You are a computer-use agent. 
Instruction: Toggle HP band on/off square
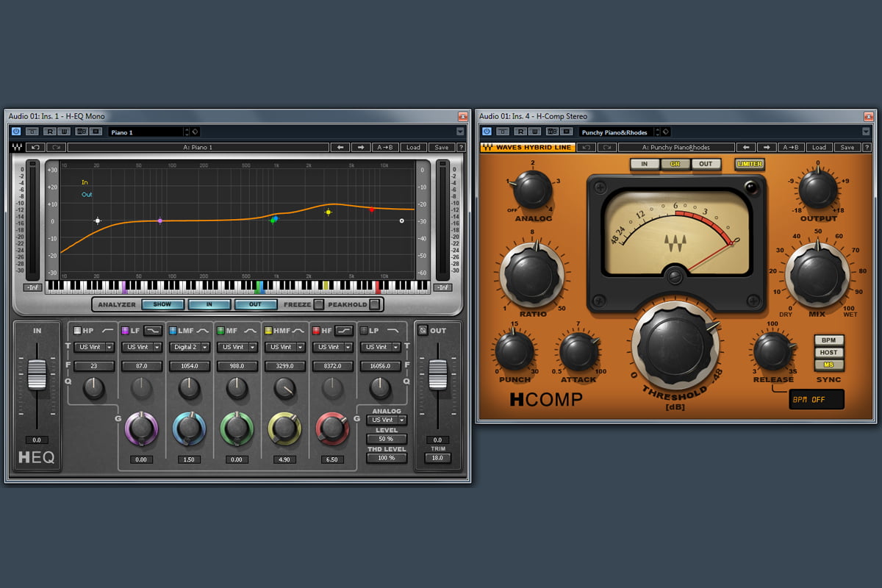78,331
